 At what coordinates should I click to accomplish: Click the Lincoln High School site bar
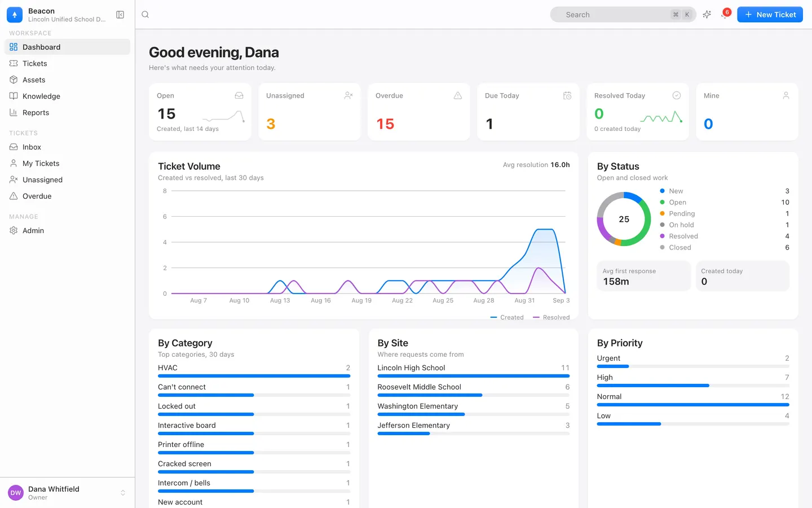[x=474, y=376]
